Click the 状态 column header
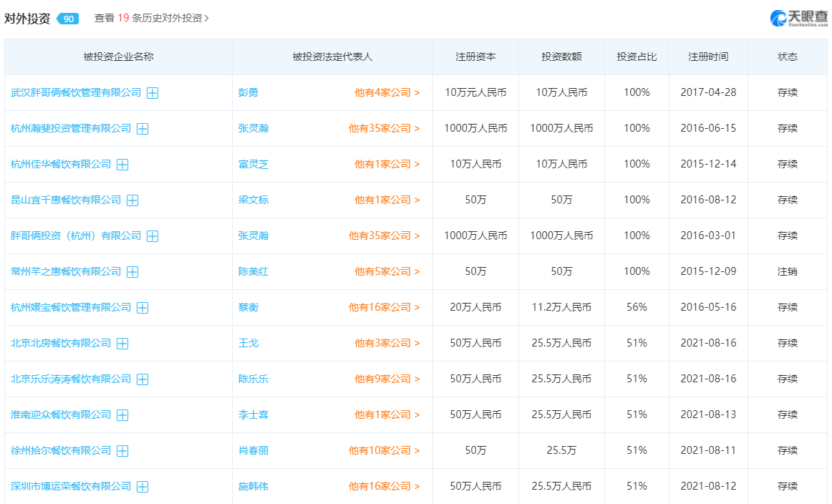 (788, 57)
